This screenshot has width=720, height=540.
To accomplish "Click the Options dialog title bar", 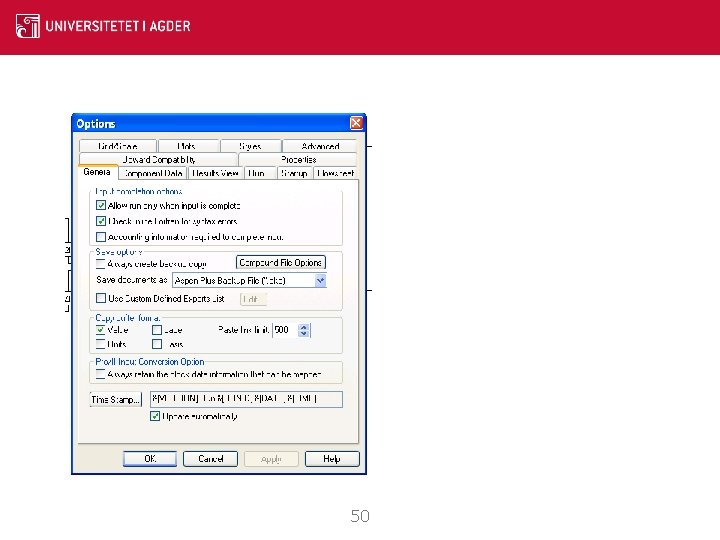I will pos(219,124).
